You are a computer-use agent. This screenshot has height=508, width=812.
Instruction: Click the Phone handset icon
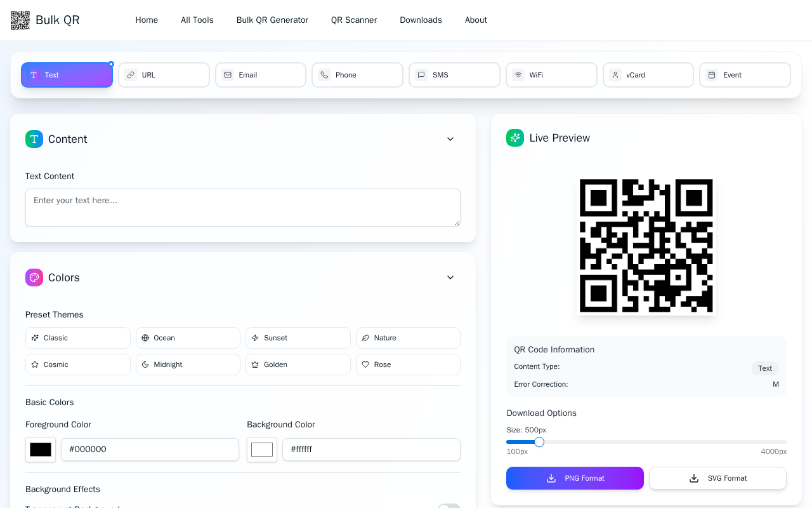[x=324, y=75]
